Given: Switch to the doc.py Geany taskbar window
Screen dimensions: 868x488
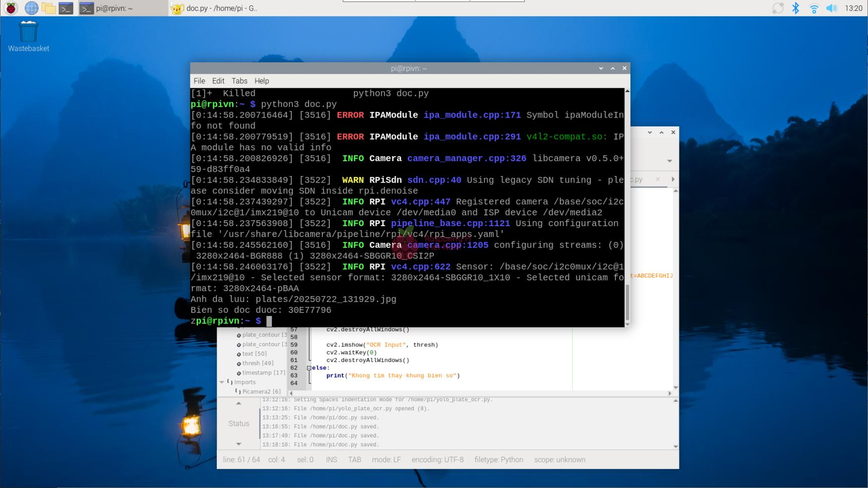Looking at the screenshot, I should (214, 8).
